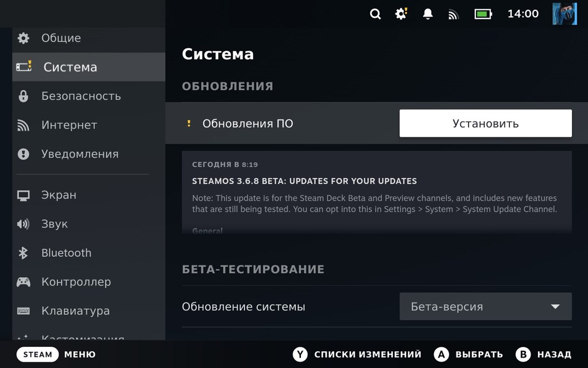Click gamepad icon beside Контроллер
The width and height of the screenshot is (588, 368).
click(23, 282)
